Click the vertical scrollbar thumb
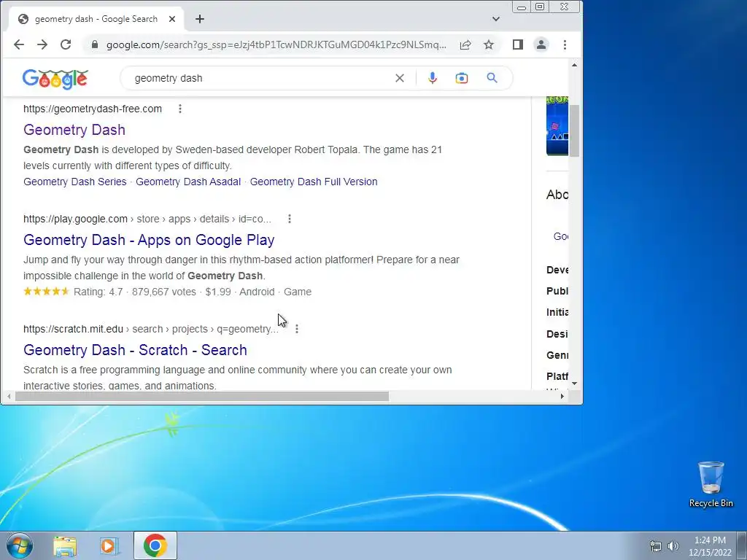This screenshot has width=747, height=560. [574, 131]
